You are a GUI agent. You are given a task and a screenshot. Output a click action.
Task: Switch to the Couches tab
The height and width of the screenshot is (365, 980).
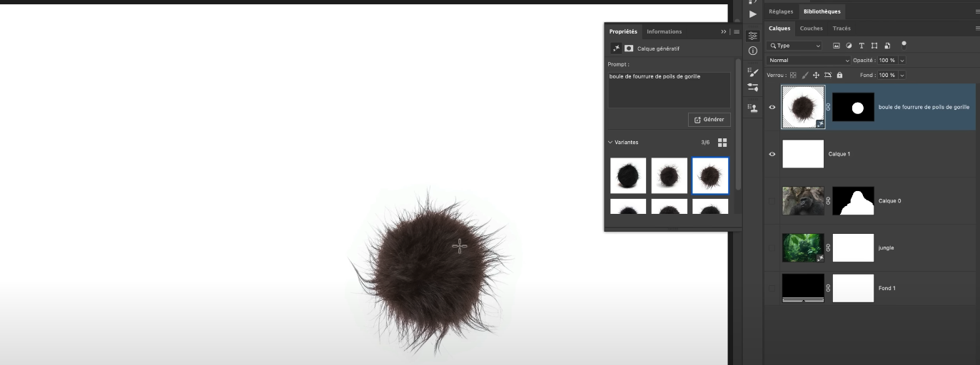[811, 29]
